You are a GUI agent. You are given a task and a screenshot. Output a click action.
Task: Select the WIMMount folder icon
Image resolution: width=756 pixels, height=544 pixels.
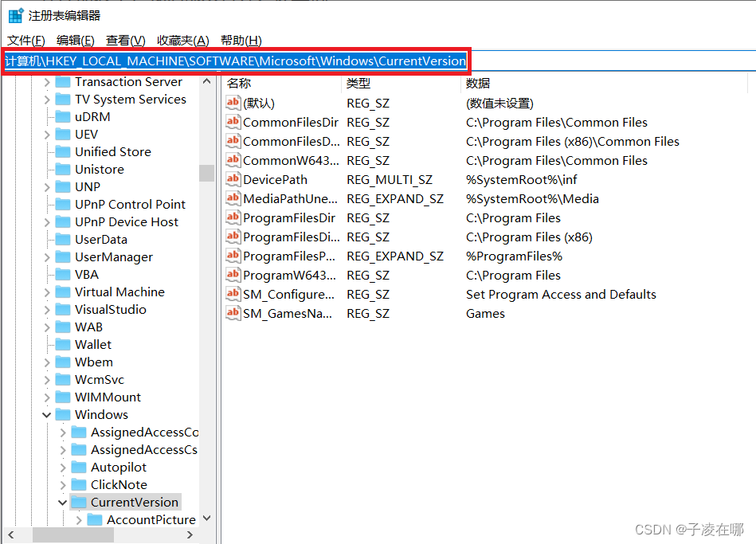(x=63, y=397)
